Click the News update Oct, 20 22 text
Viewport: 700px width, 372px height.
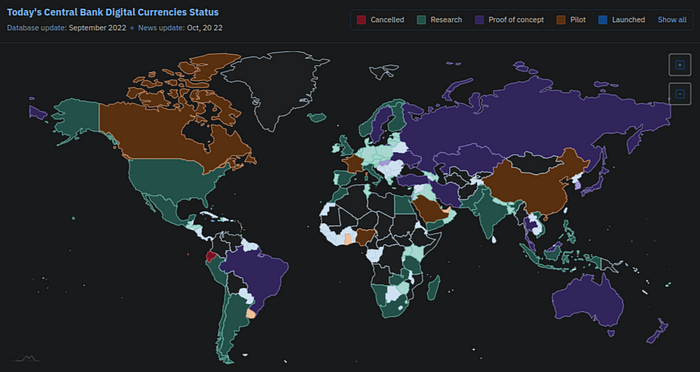pyautogui.click(x=180, y=28)
